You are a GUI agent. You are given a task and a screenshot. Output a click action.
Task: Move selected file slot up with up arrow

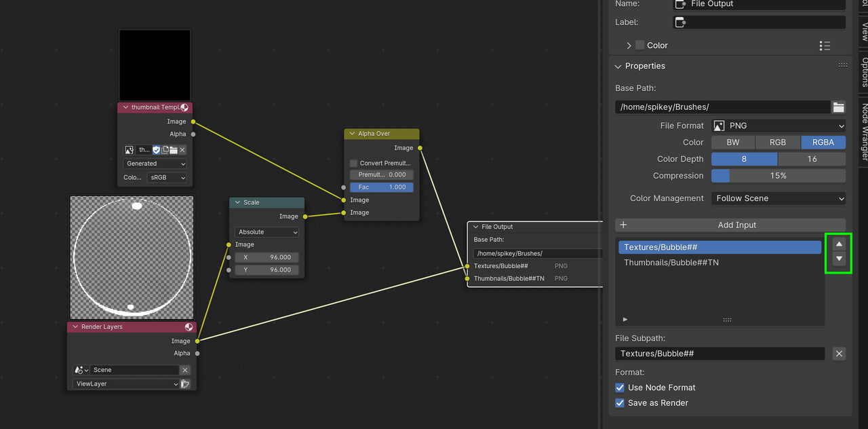[x=839, y=244]
